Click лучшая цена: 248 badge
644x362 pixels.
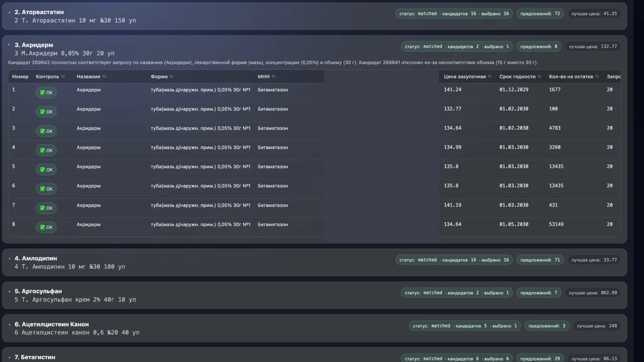pyautogui.click(x=597, y=326)
